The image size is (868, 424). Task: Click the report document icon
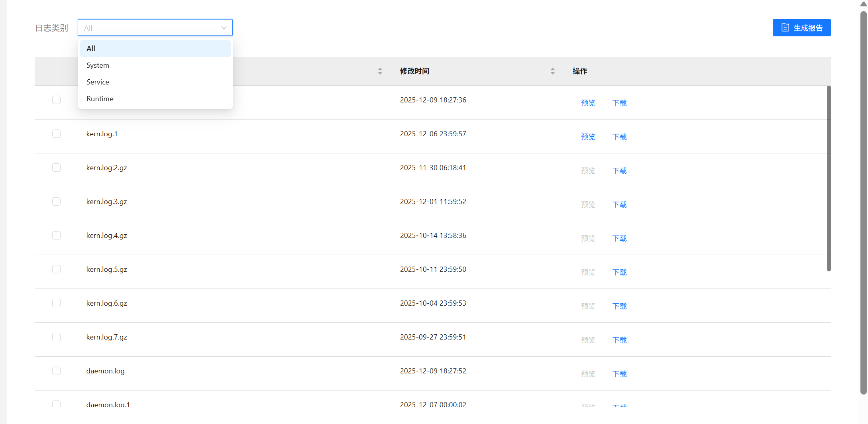[785, 27]
